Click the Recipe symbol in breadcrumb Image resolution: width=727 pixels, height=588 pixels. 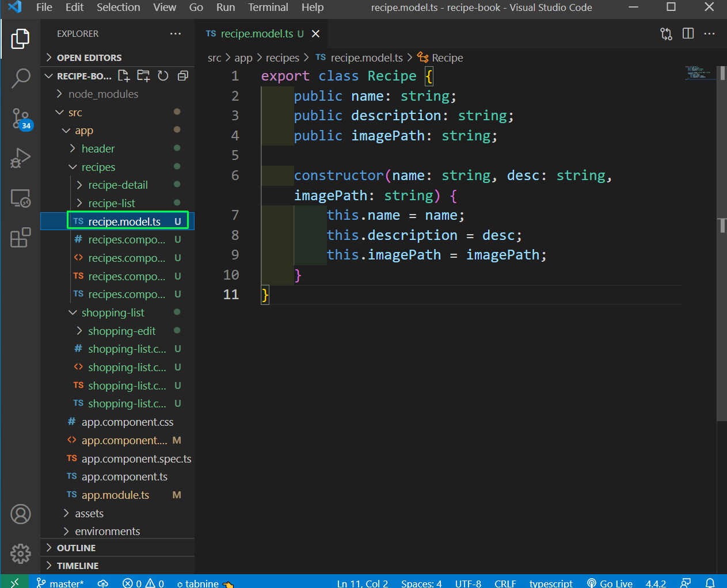point(440,58)
